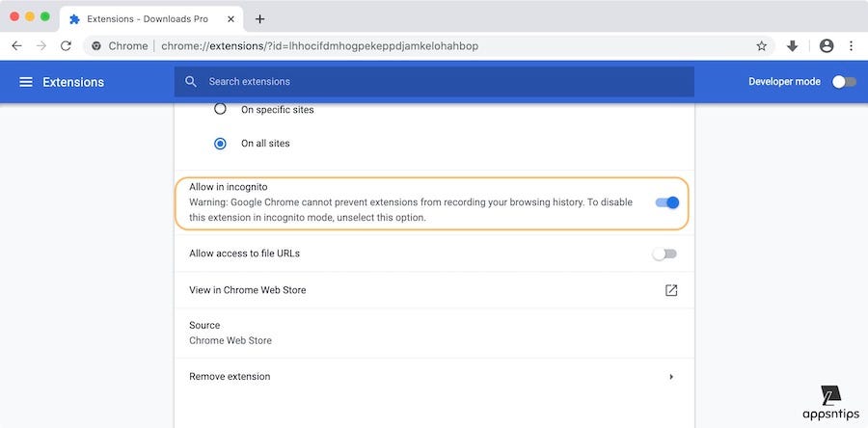Enable Allow access to file URLs
The height and width of the screenshot is (428, 868).
tap(665, 254)
